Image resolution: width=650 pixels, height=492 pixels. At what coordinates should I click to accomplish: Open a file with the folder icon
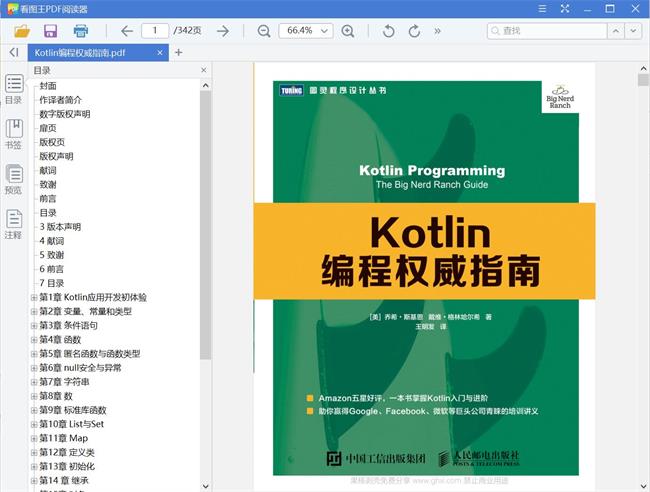tap(22, 31)
